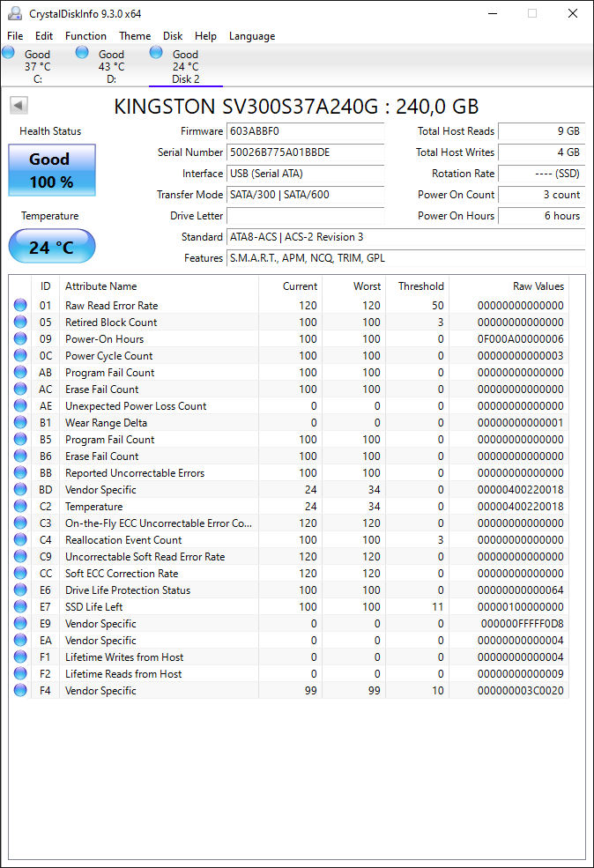Click status orb for Raw Read Error Rate

pyautogui.click(x=20, y=305)
